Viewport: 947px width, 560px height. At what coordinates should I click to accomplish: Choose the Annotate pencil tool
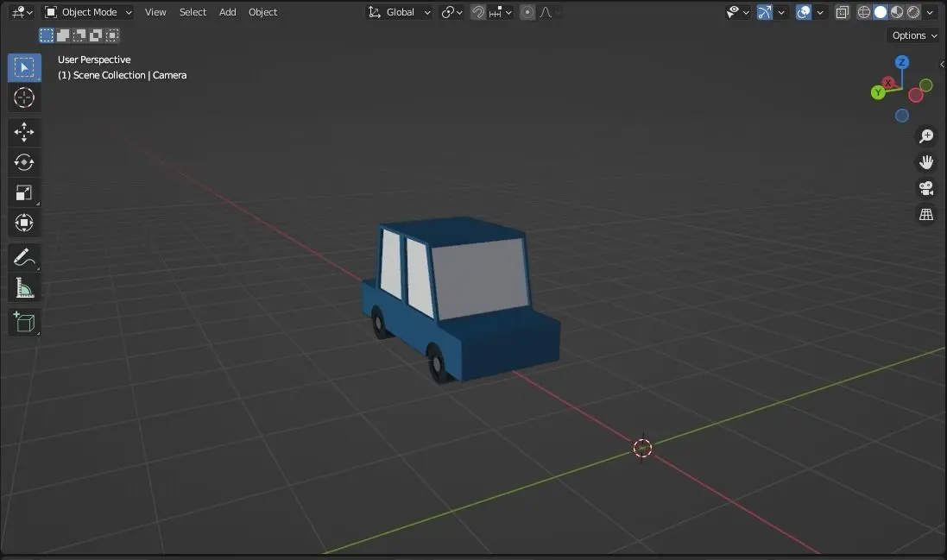pos(24,258)
